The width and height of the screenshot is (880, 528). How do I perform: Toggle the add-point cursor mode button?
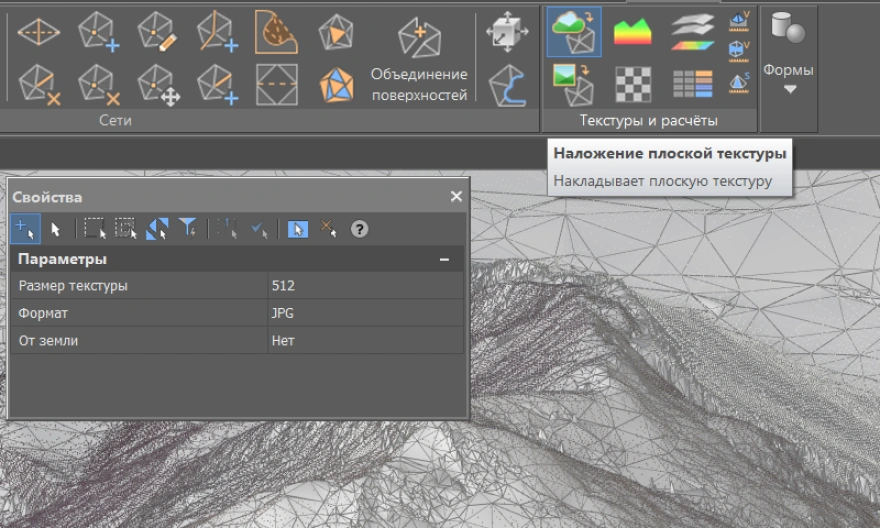[x=26, y=229]
